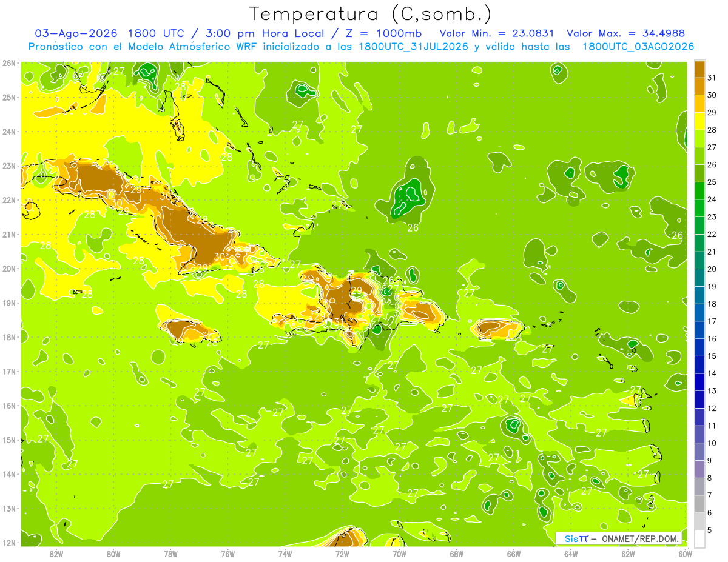
Task: Click the "18N" latitude axis label
Action: [x=9, y=337]
